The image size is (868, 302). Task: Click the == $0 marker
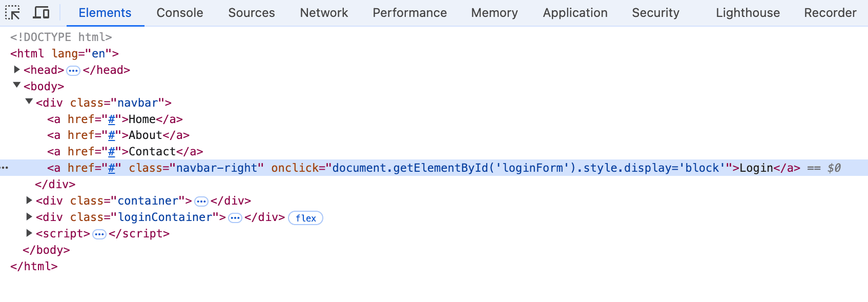click(824, 168)
